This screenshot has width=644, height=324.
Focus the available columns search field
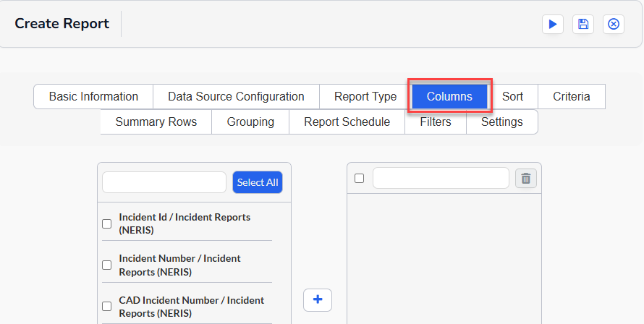point(164,182)
